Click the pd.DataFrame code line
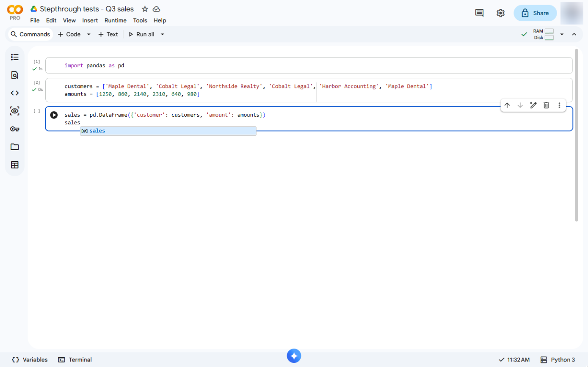 165,115
